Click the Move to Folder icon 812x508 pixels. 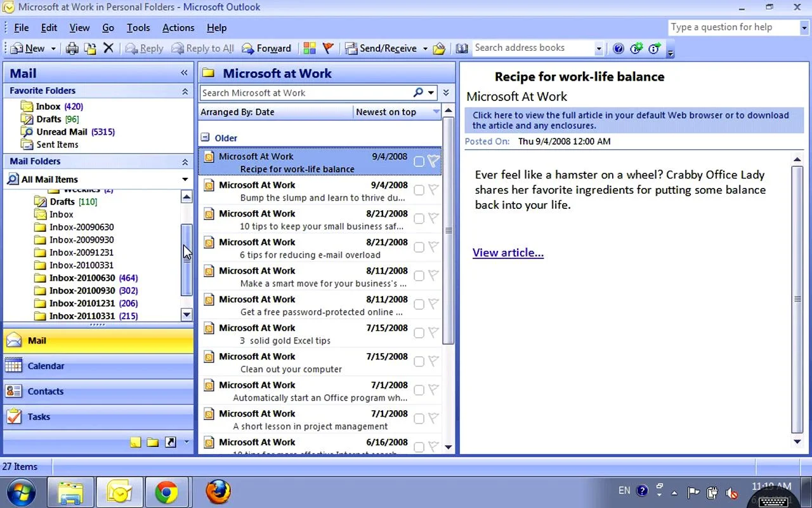(x=90, y=48)
